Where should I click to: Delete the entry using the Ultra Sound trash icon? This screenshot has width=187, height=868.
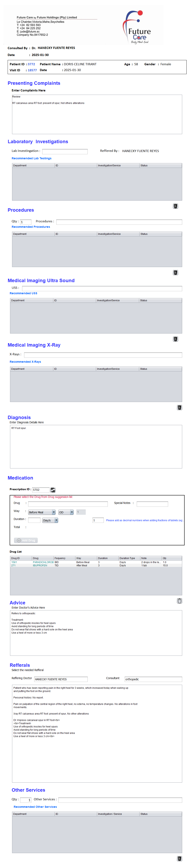[x=175, y=339]
